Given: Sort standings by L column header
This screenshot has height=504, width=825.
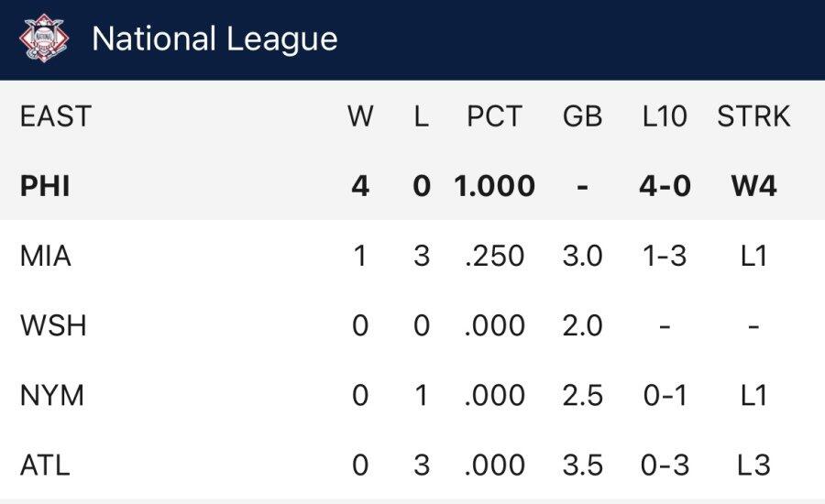Looking at the screenshot, I should coord(422,117).
